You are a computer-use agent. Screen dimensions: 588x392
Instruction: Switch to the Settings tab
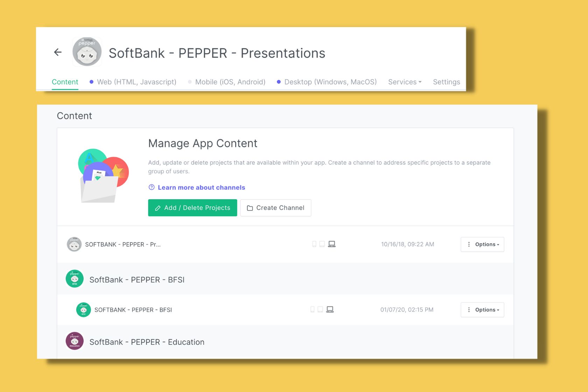(x=446, y=82)
